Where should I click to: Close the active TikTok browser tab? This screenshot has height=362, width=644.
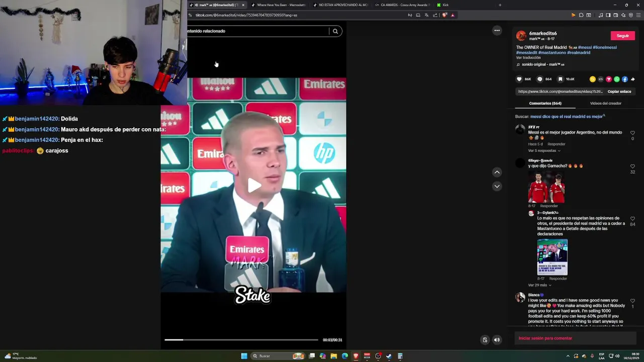tap(243, 5)
